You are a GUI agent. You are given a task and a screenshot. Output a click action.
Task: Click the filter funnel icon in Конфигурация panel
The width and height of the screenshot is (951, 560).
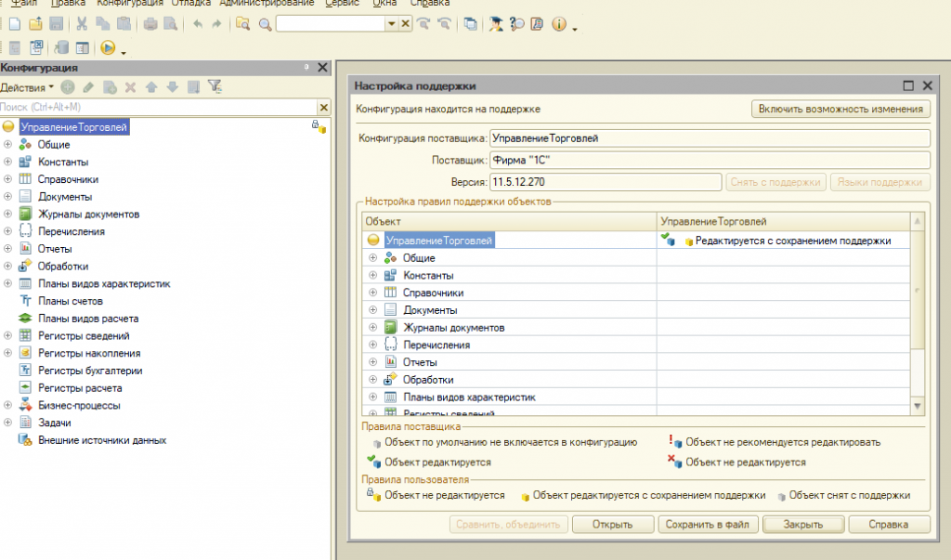tap(215, 87)
